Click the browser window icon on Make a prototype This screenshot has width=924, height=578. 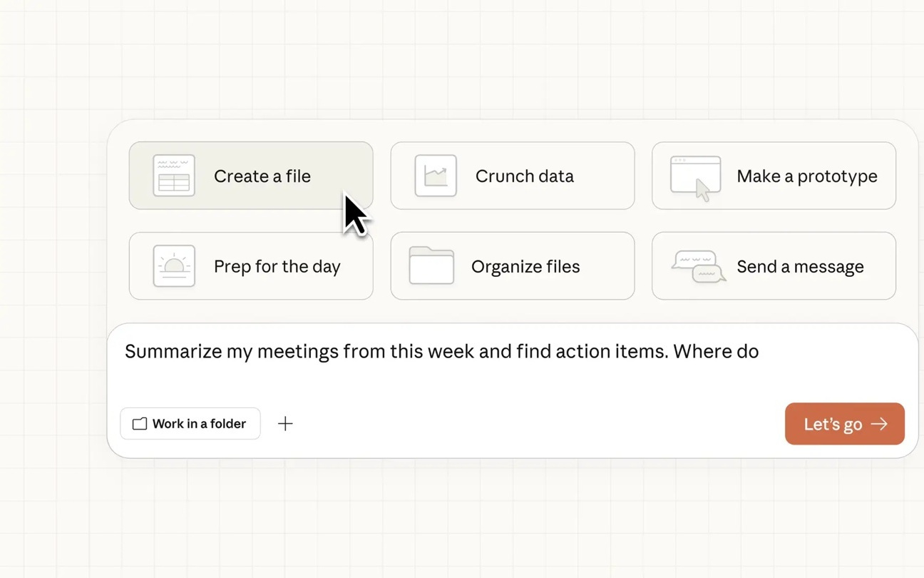tap(695, 176)
